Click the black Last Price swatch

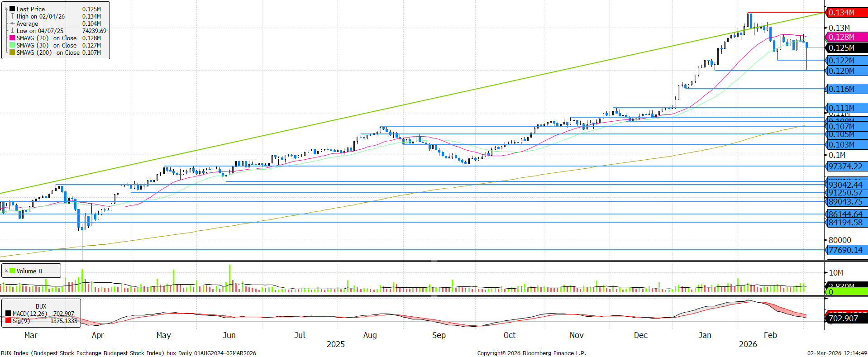[x=12, y=9]
